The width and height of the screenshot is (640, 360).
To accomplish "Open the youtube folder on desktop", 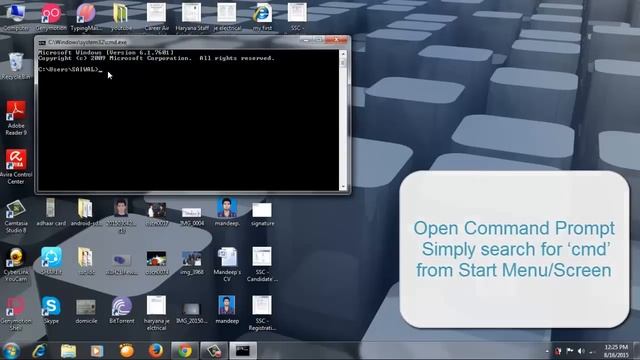I will pyautogui.click(x=121, y=16).
